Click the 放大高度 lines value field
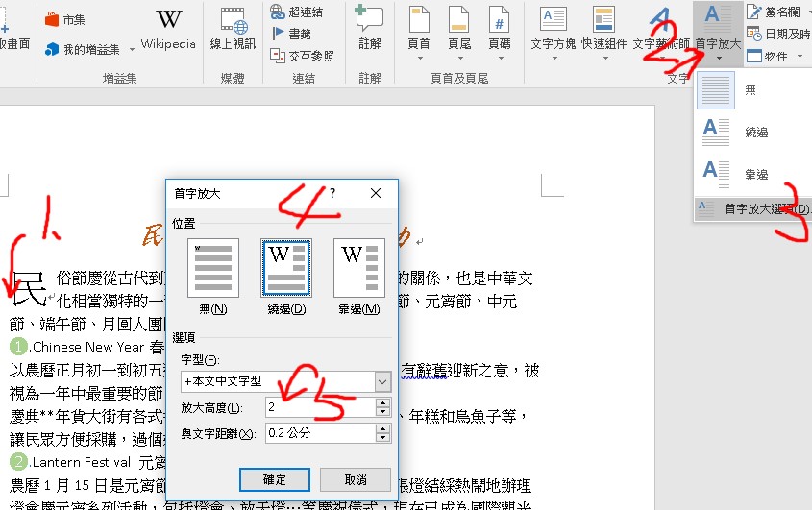Screen dimensions: 812x510 [x=317, y=407]
